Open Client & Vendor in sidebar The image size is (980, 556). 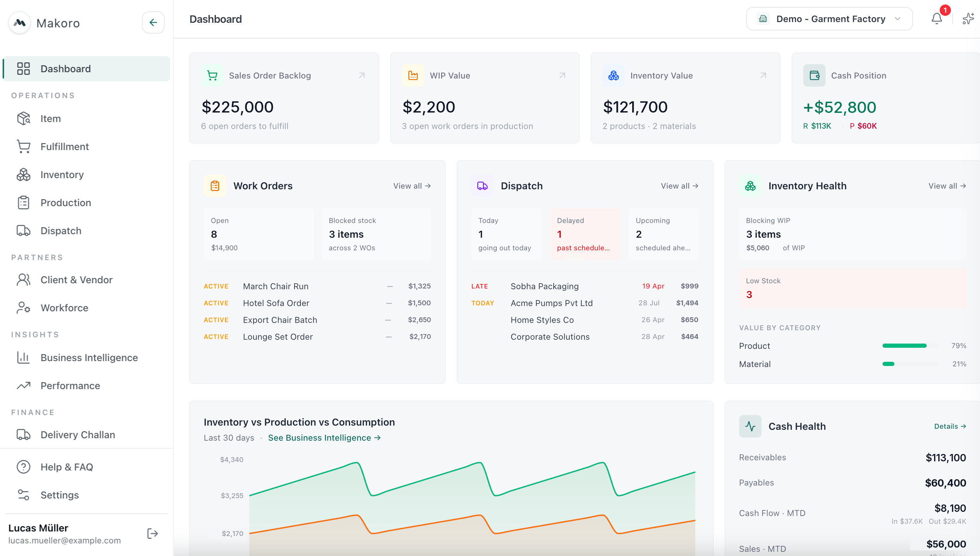click(86, 280)
